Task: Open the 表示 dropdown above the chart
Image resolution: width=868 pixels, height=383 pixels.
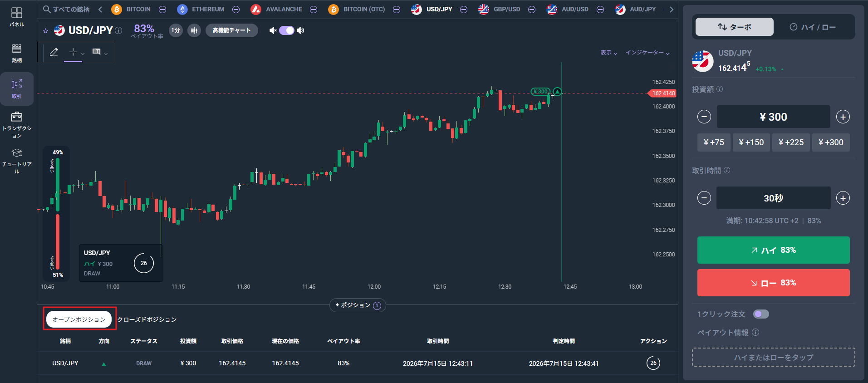Action: [x=609, y=53]
